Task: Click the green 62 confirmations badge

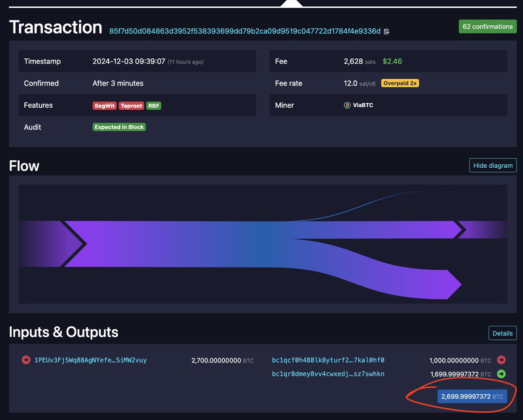Action: [x=487, y=26]
